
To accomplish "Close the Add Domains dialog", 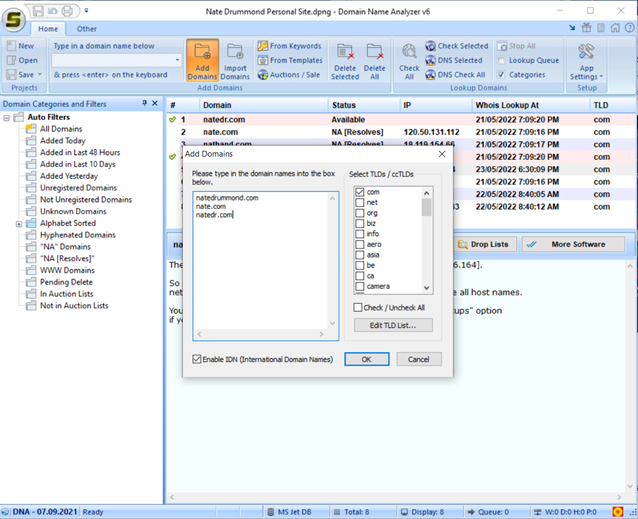I will click(x=442, y=154).
